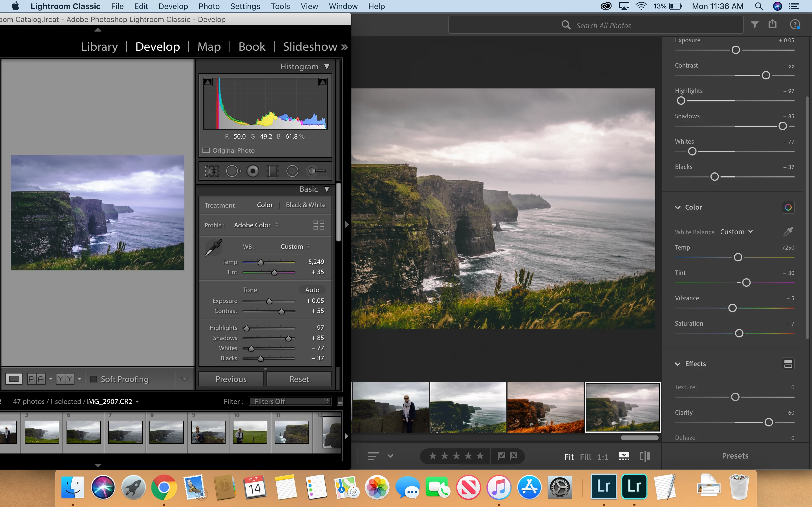Viewport: 812px width, 507px height.
Task: Click the Clarity slider handle
Action: (x=768, y=422)
